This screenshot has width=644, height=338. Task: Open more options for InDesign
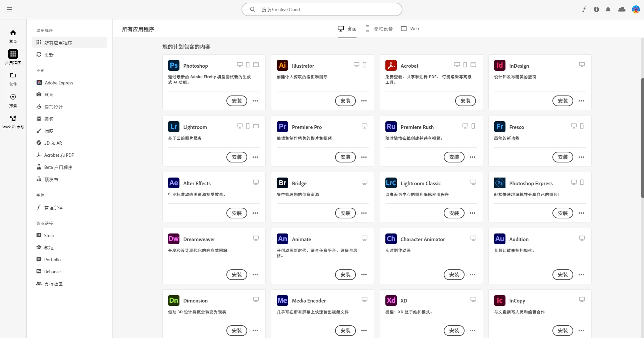tap(581, 101)
